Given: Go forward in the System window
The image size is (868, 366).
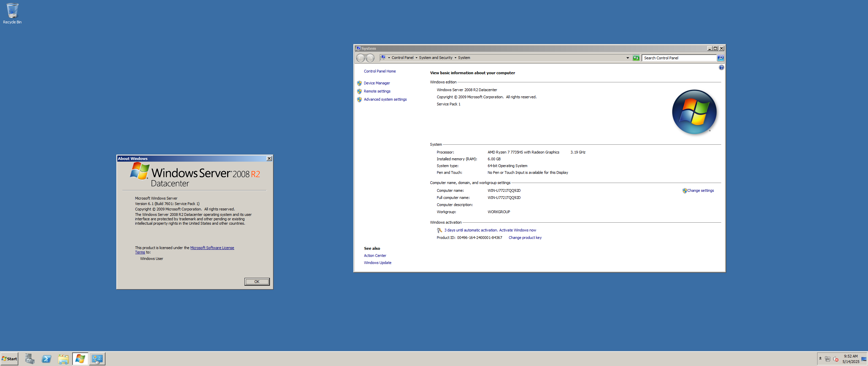Looking at the screenshot, I should (x=370, y=58).
